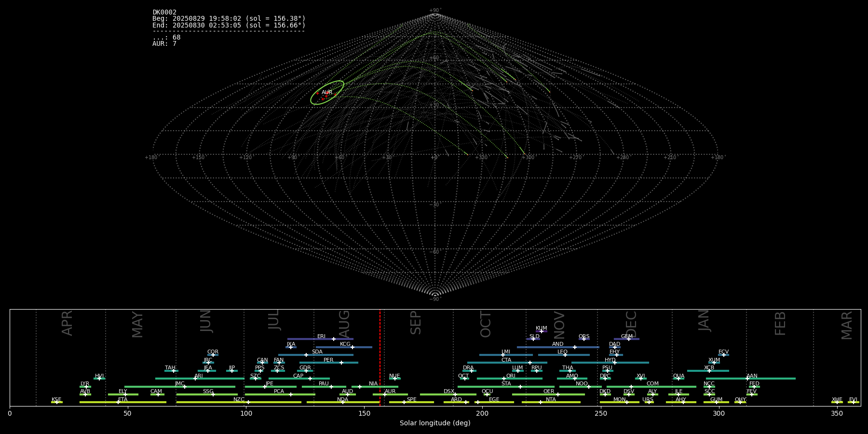
Task: Click the DEC month label
Action: point(631,324)
